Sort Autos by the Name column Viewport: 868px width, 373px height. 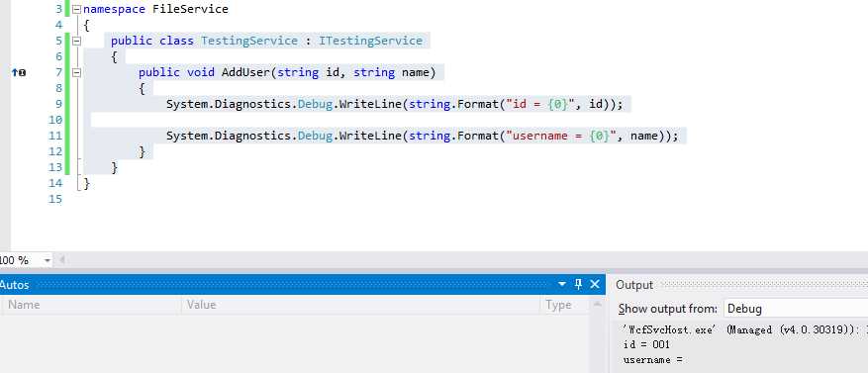(91, 305)
